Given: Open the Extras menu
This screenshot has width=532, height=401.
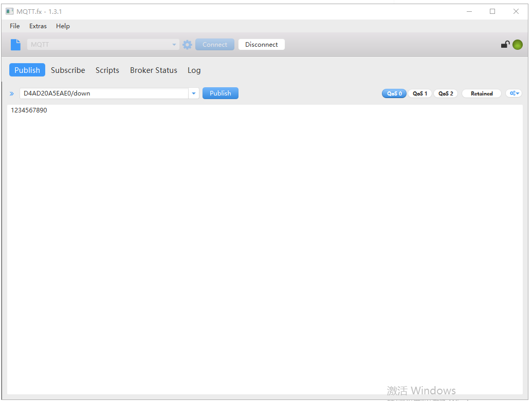Looking at the screenshot, I should 38,26.
